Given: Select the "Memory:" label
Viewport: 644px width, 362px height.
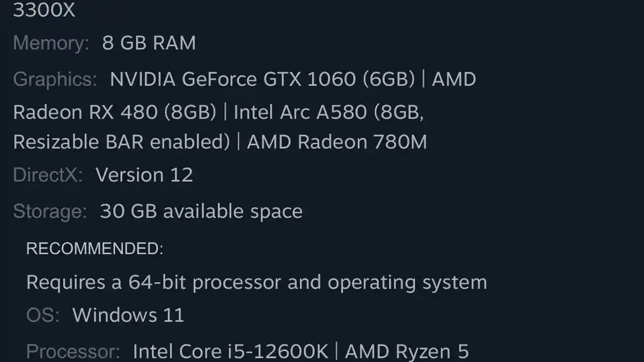Looking at the screenshot, I should tap(51, 43).
